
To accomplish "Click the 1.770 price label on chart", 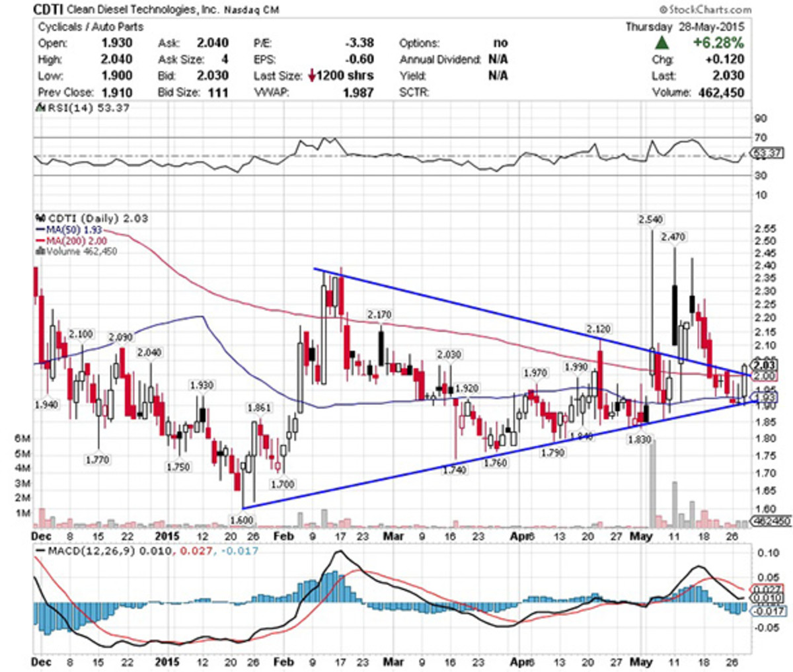I will pyautogui.click(x=97, y=459).
